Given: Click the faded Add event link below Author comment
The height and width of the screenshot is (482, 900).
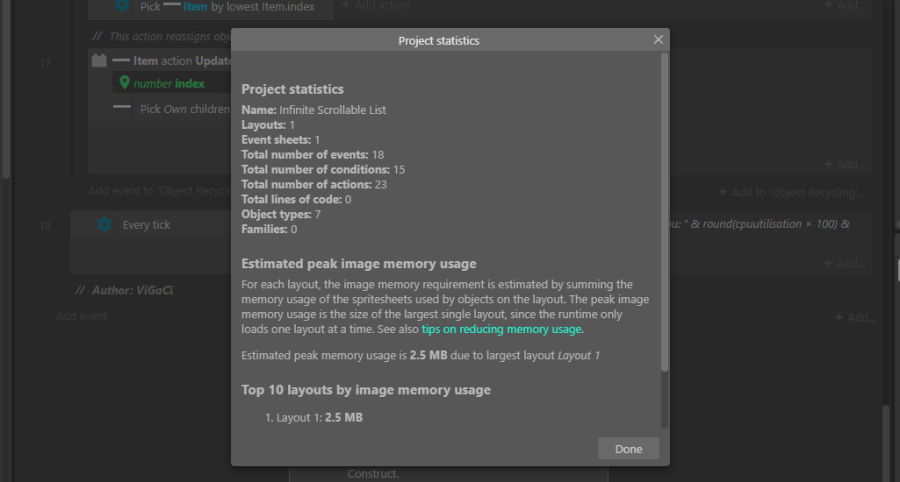Looking at the screenshot, I should tap(81, 316).
